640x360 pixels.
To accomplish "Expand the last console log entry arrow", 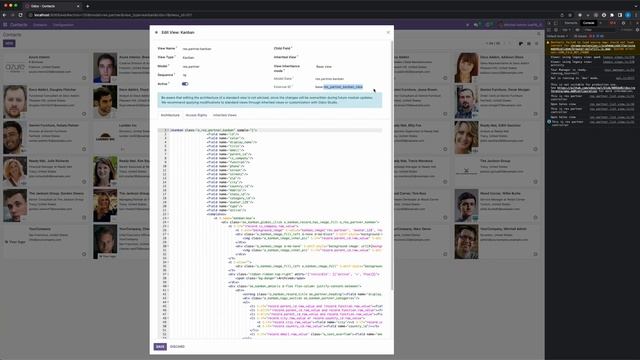I will [x=549, y=122].
